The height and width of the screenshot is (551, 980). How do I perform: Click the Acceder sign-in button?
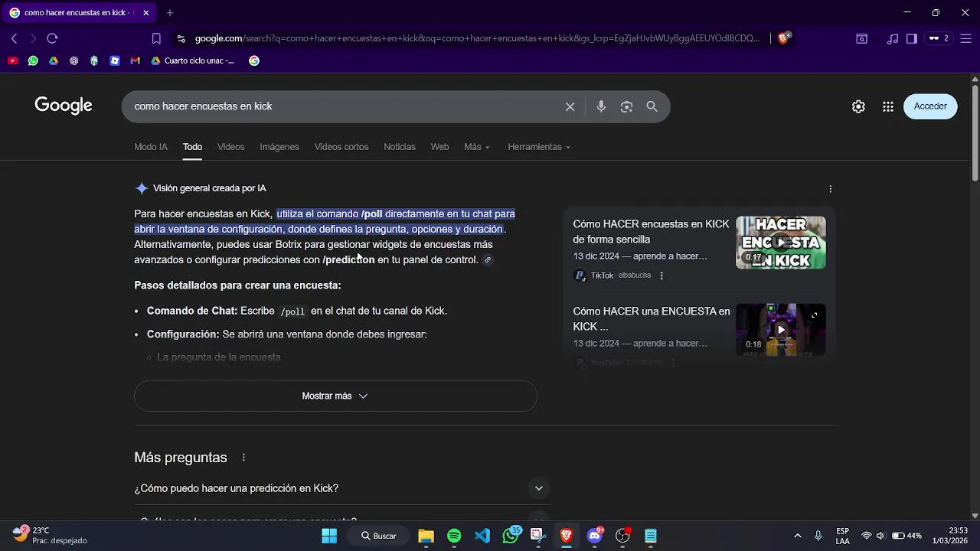pyautogui.click(x=930, y=106)
